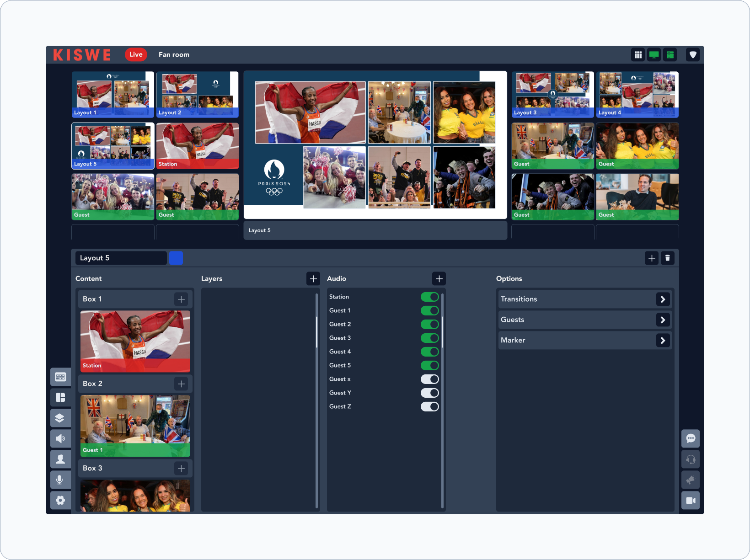Add new layout with plus next to trash

(652, 258)
